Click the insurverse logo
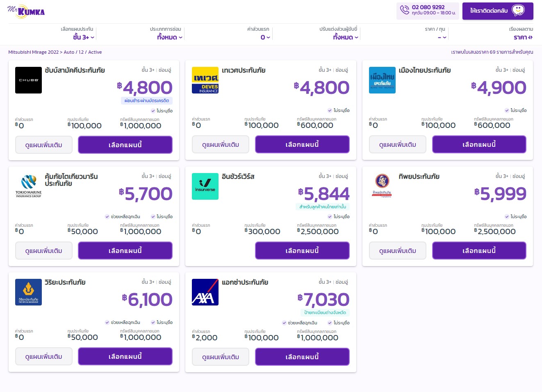Screen dimensions: 542x392 coord(205,186)
